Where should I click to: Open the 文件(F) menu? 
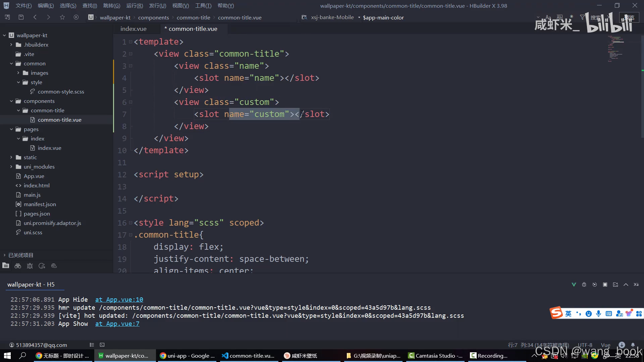23,6
